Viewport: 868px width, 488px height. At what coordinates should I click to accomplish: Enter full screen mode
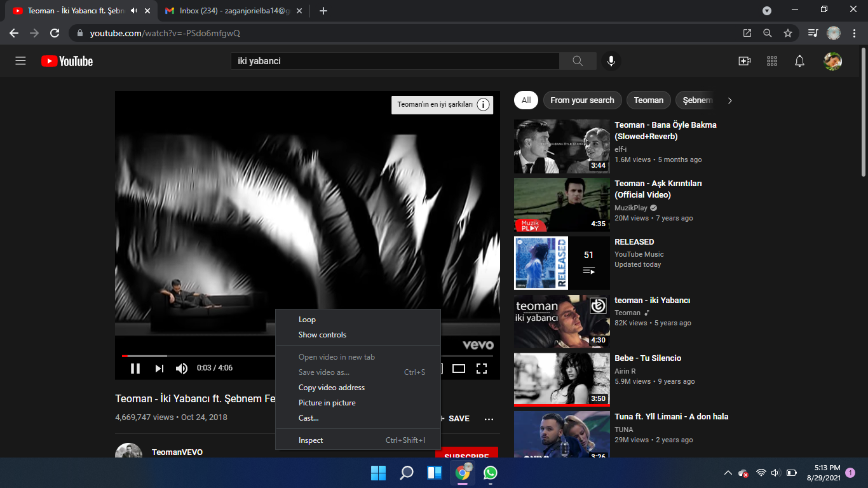482,369
